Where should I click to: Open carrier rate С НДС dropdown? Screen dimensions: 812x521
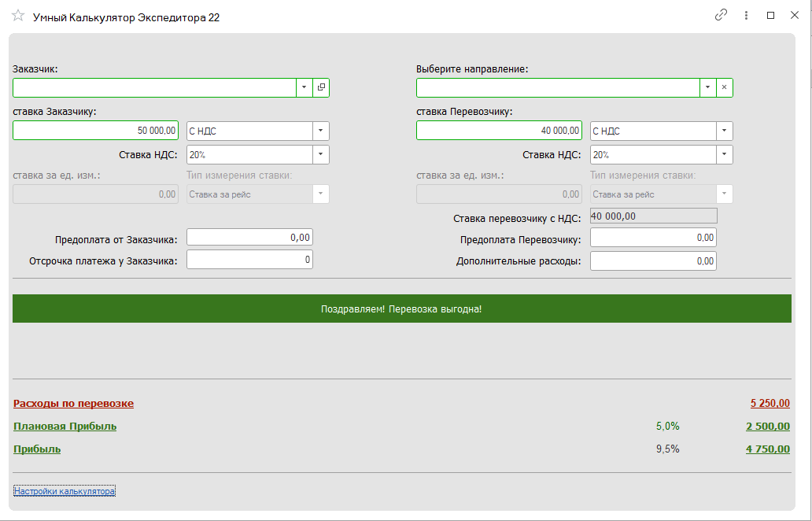pos(724,131)
